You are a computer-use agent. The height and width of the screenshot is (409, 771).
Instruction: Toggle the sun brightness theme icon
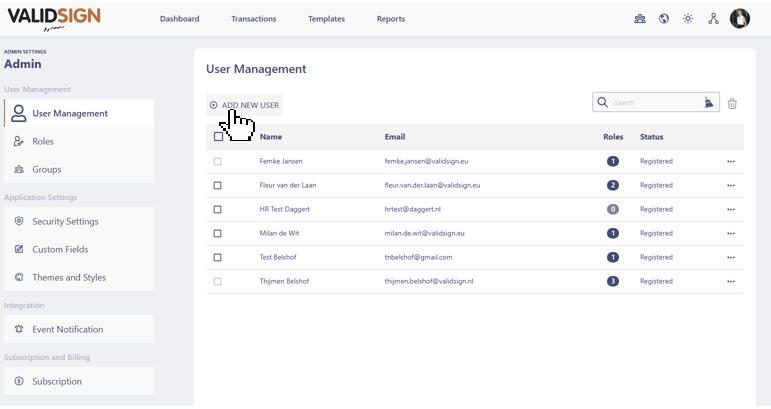[688, 18]
